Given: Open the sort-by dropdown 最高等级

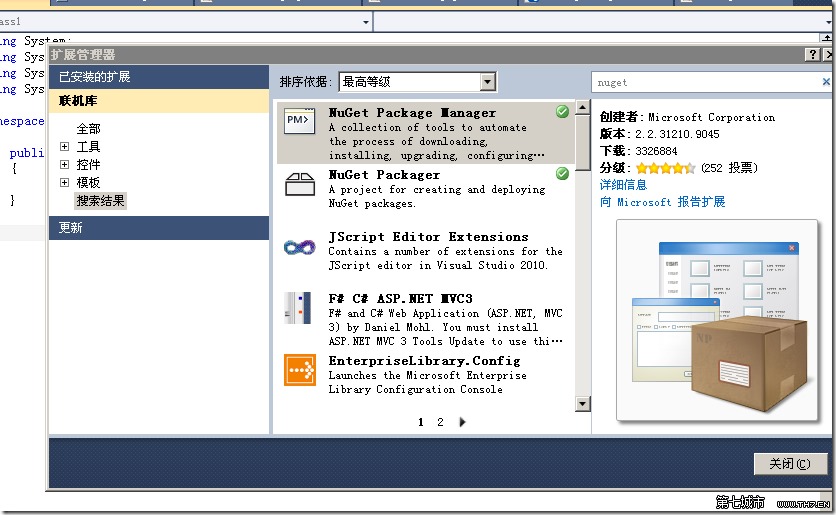Looking at the screenshot, I should click(417, 82).
